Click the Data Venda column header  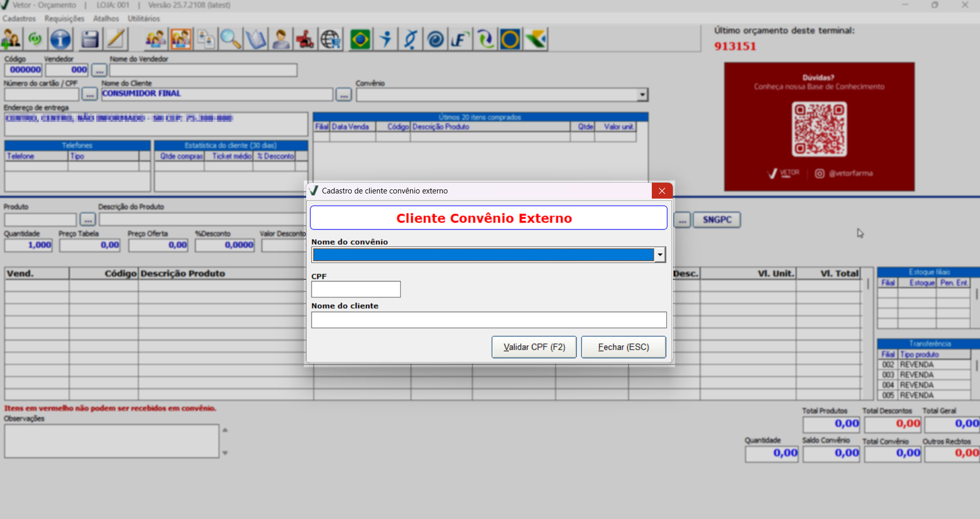353,127
